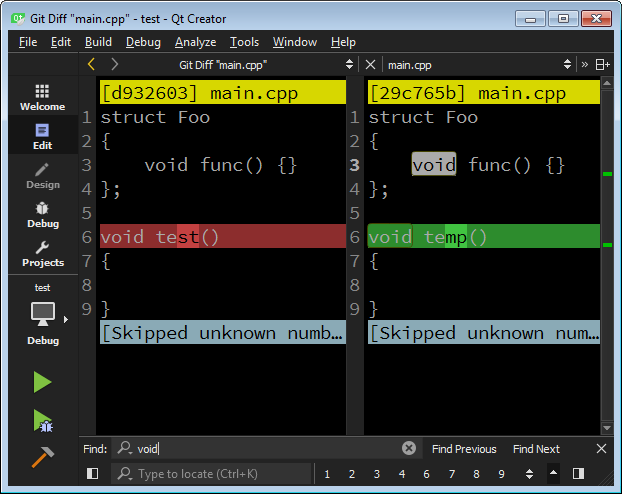This screenshot has width=622, height=494.
Task: Open the Edit menu
Action: pos(61,42)
